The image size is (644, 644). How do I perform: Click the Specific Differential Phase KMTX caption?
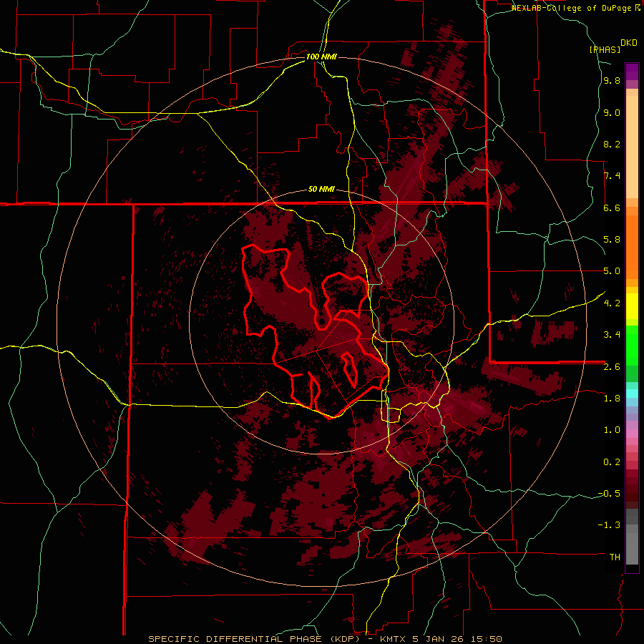click(325, 639)
